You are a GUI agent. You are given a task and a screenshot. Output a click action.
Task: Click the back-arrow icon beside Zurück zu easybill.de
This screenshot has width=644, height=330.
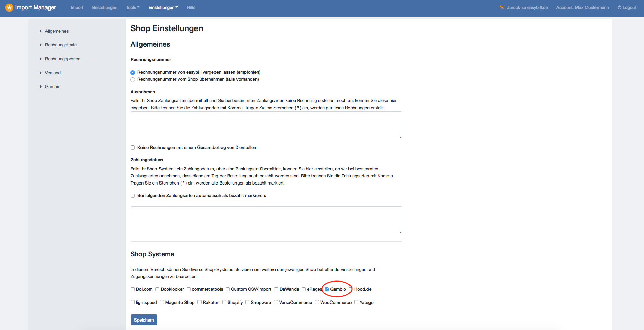pos(502,7)
